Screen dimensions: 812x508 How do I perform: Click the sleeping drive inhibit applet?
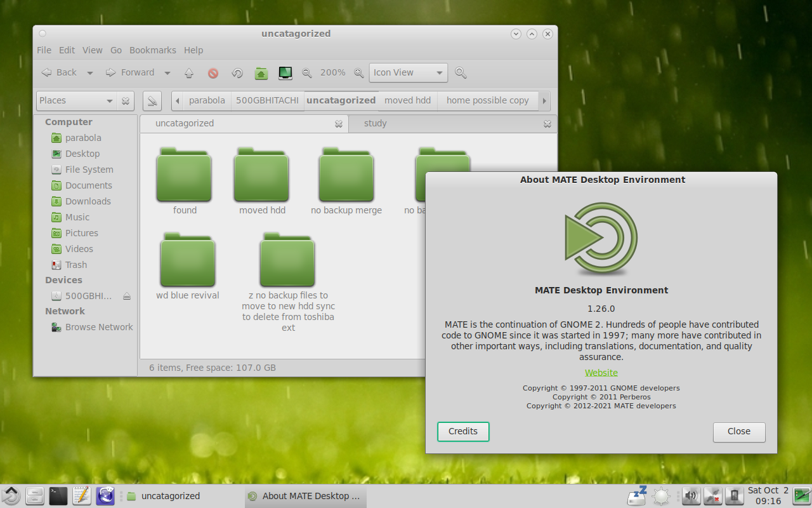tap(637, 495)
